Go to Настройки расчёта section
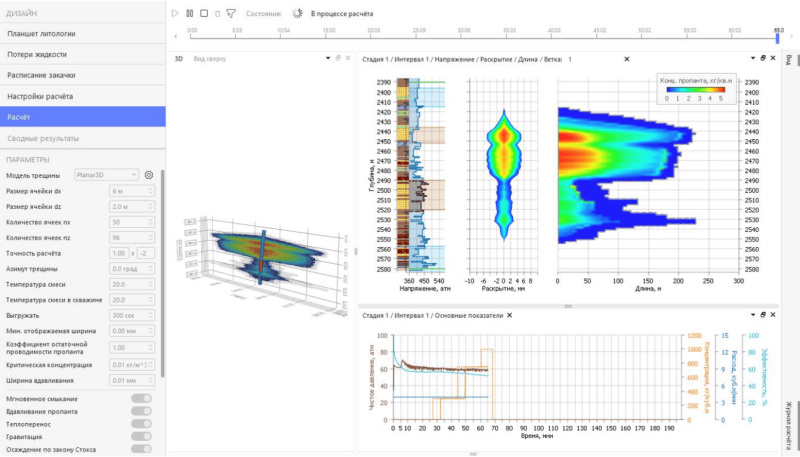The height and width of the screenshot is (457, 800). pyautogui.click(x=82, y=96)
